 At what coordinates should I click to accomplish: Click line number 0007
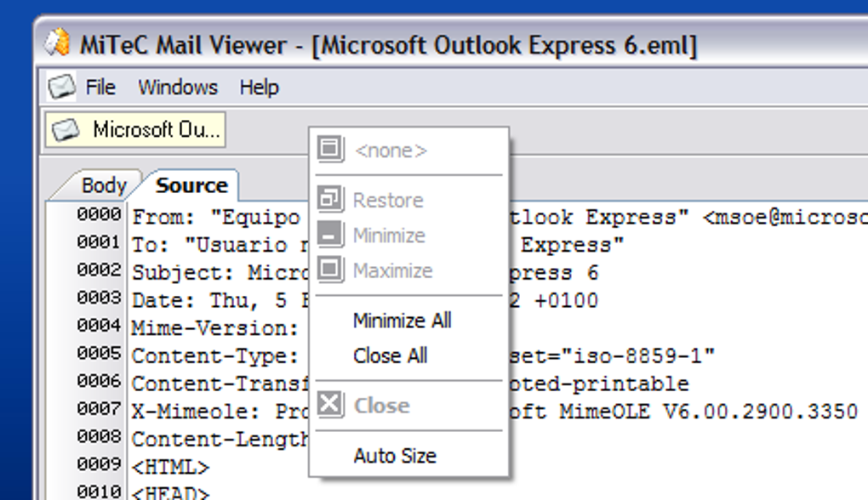pyautogui.click(x=99, y=409)
